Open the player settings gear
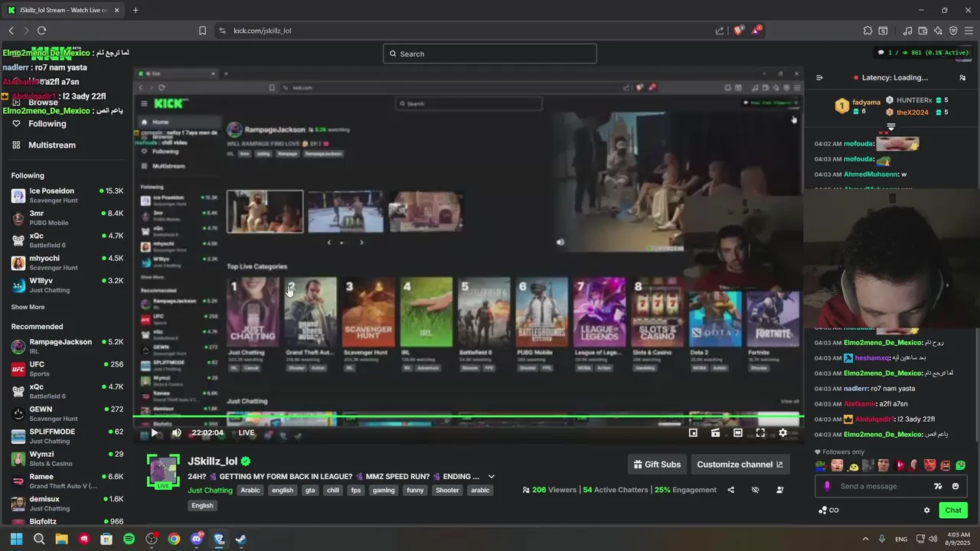This screenshot has width=980, height=551. (782, 432)
